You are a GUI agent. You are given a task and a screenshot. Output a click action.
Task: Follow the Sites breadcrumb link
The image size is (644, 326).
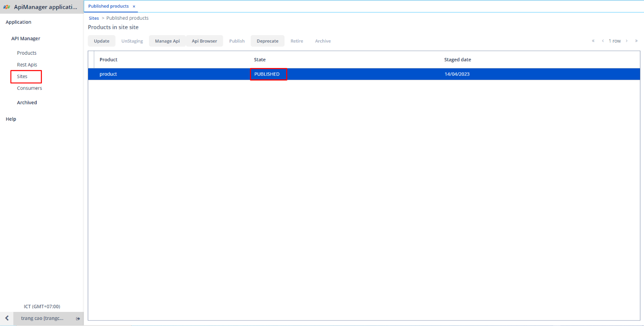[x=94, y=18]
